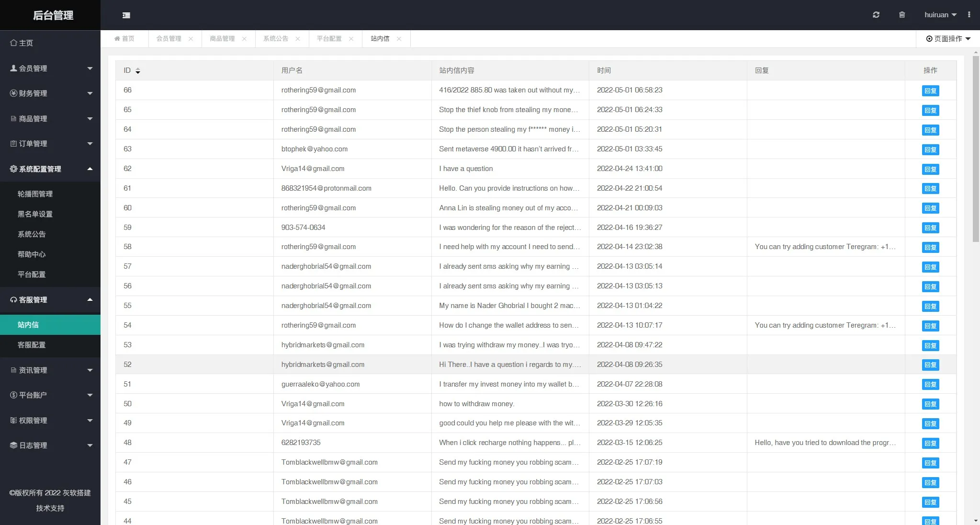Open the 页面操作 dropdown

click(x=948, y=39)
